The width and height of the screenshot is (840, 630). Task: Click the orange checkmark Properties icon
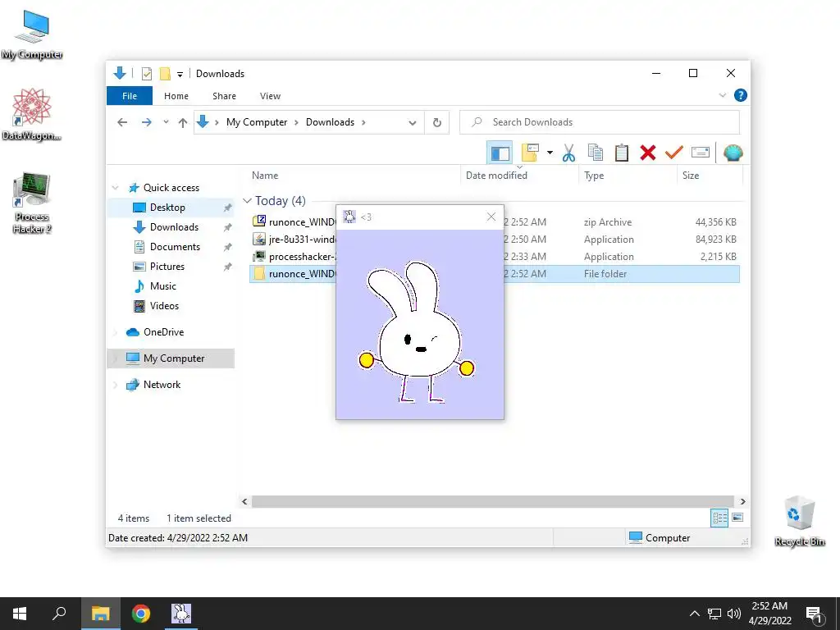674,153
